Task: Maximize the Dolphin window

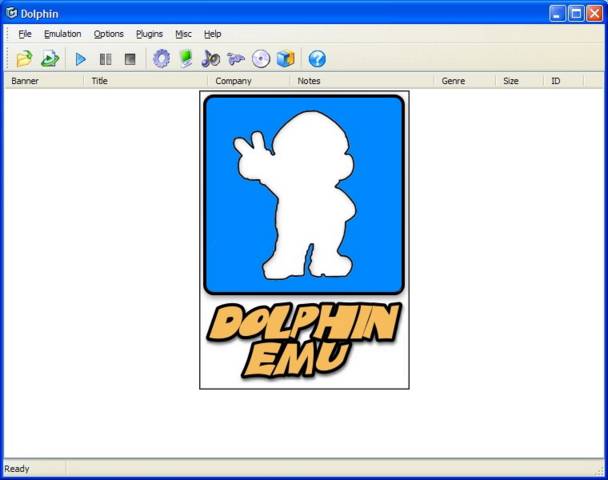Action: [576, 14]
